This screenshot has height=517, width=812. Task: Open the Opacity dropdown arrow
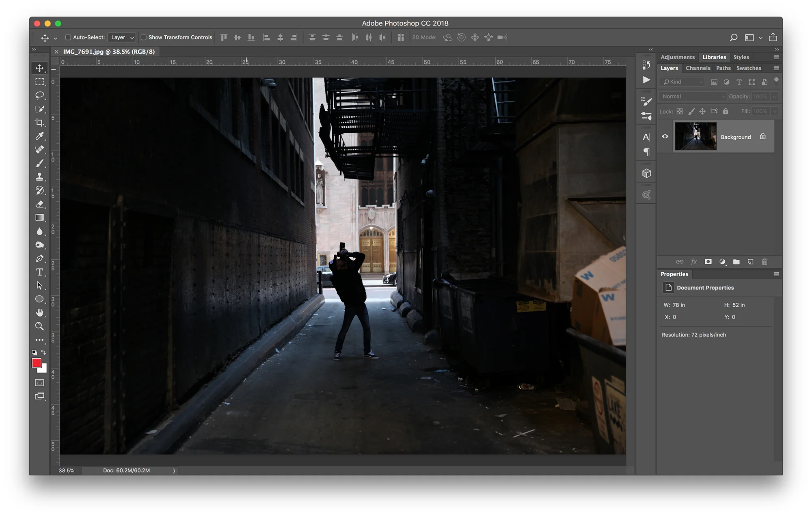[x=775, y=97]
